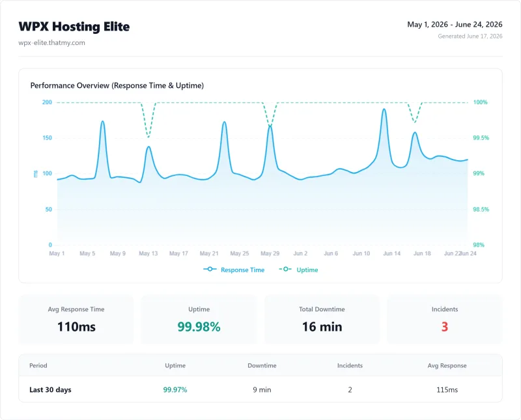Click the 9 min downtime cell
This screenshot has width=521, height=420.
click(x=262, y=390)
